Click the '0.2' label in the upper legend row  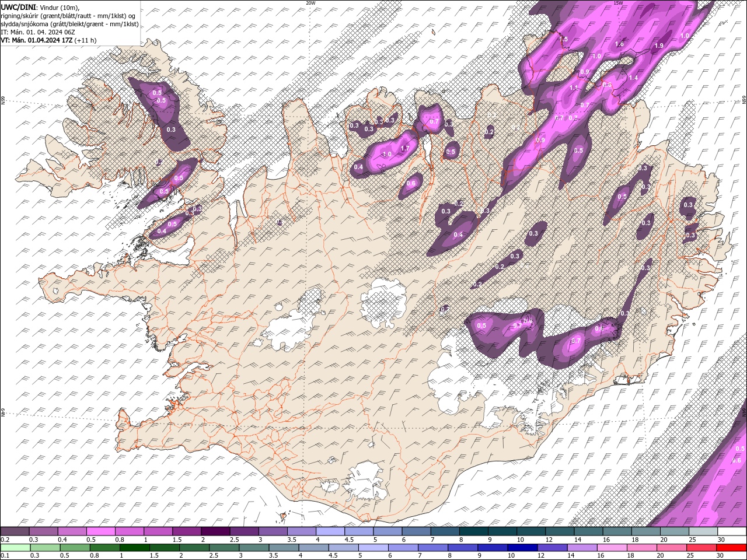[x=5, y=540]
